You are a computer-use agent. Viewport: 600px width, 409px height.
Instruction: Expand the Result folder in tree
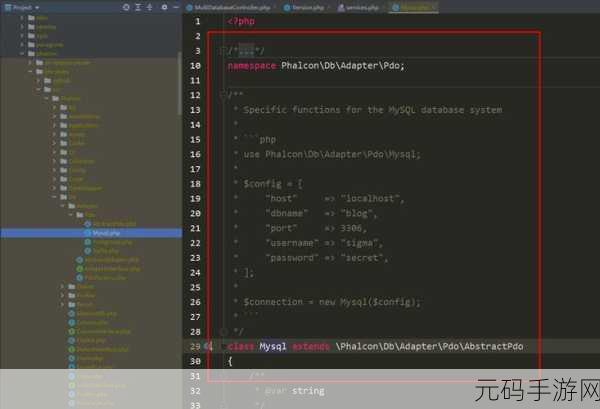63,305
